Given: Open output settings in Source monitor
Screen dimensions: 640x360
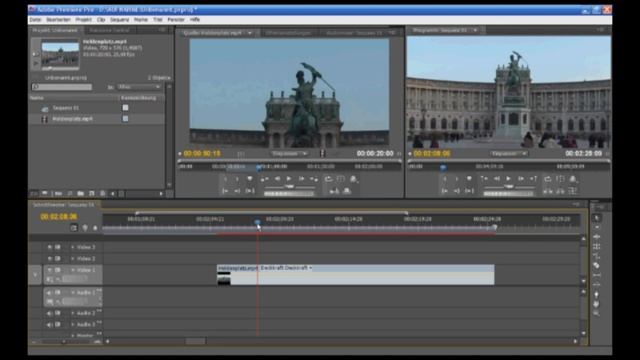Looking at the screenshot, I should click(353, 179).
